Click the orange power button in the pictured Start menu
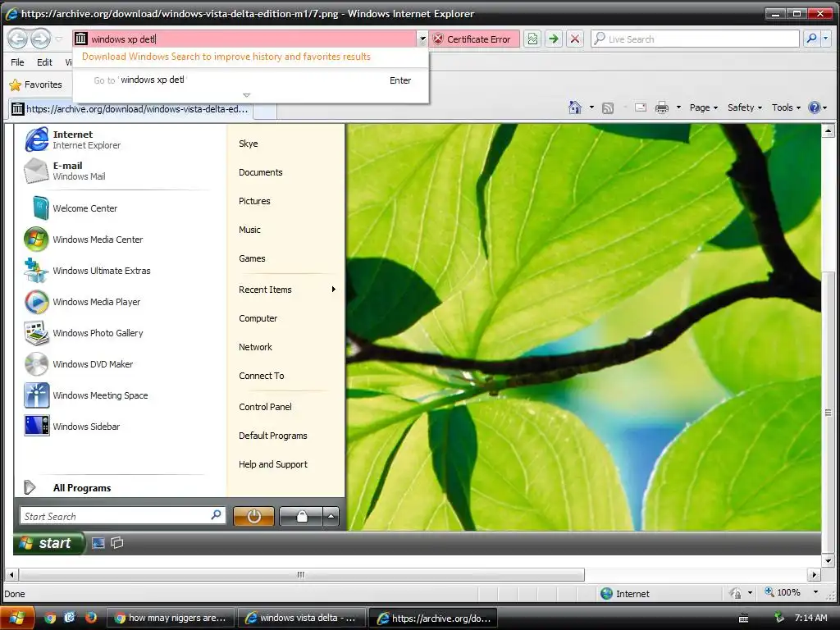The height and width of the screenshot is (630, 840). [254, 517]
